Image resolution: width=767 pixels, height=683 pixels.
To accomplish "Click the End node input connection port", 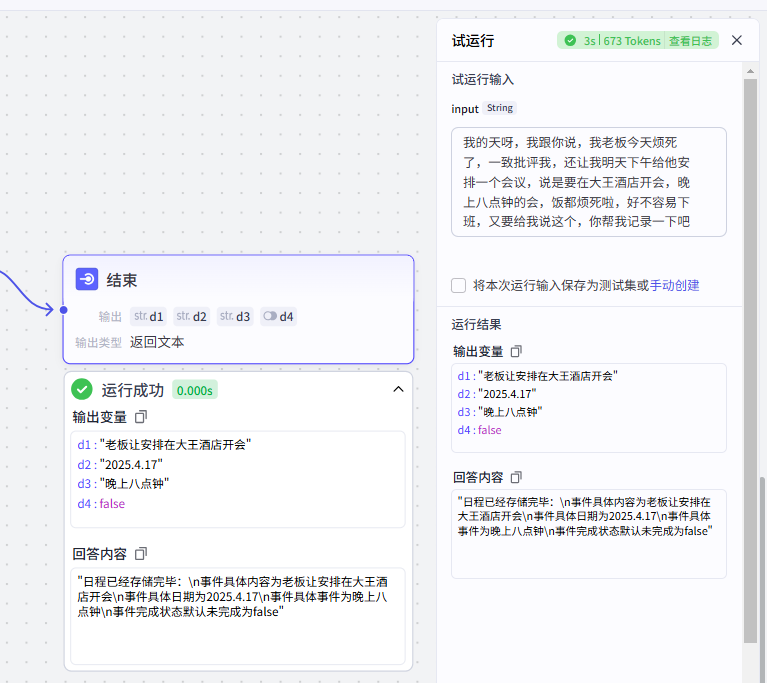I will pos(63,310).
